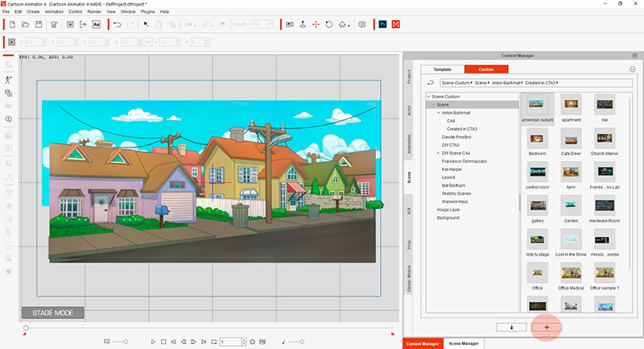Click the Content Manager bottom tab

[x=423, y=343]
